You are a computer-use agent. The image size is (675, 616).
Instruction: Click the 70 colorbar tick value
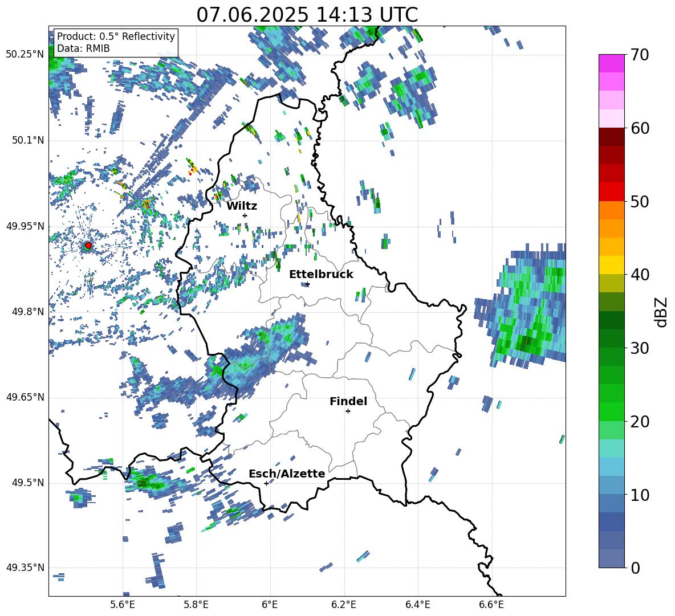(x=639, y=55)
